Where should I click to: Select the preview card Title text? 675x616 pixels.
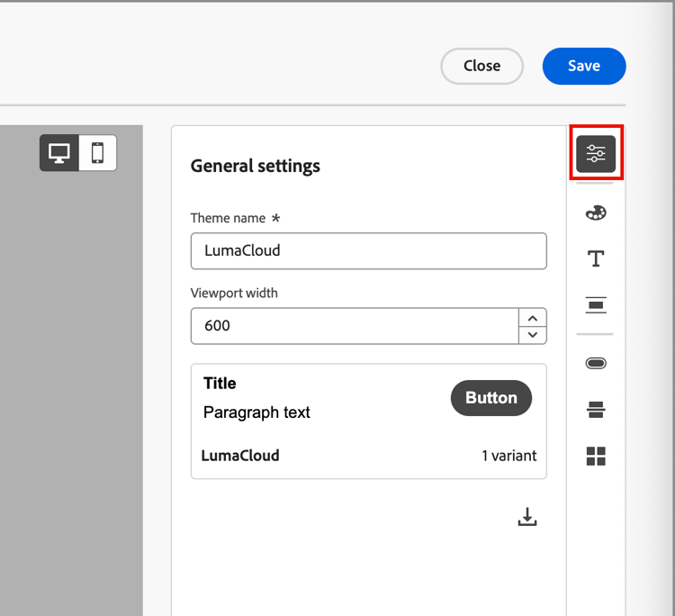click(x=220, y=383)
